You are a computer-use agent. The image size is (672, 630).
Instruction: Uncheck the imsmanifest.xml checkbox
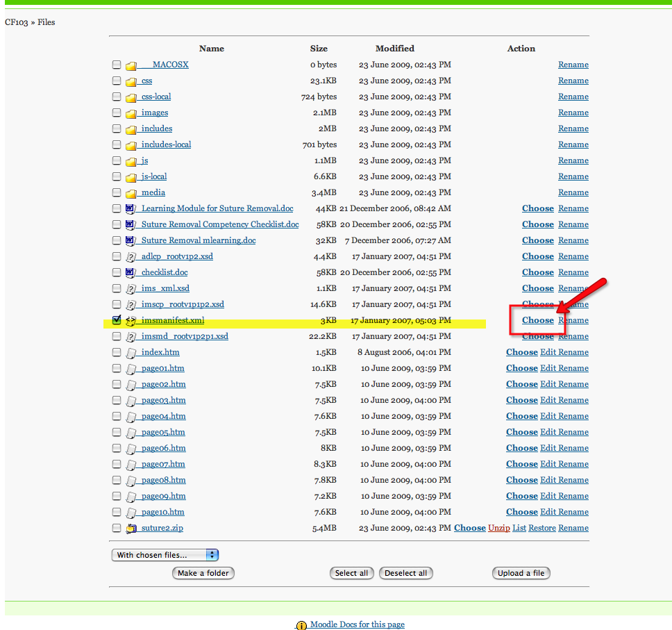pyautogui.click(x=117, y=320)
